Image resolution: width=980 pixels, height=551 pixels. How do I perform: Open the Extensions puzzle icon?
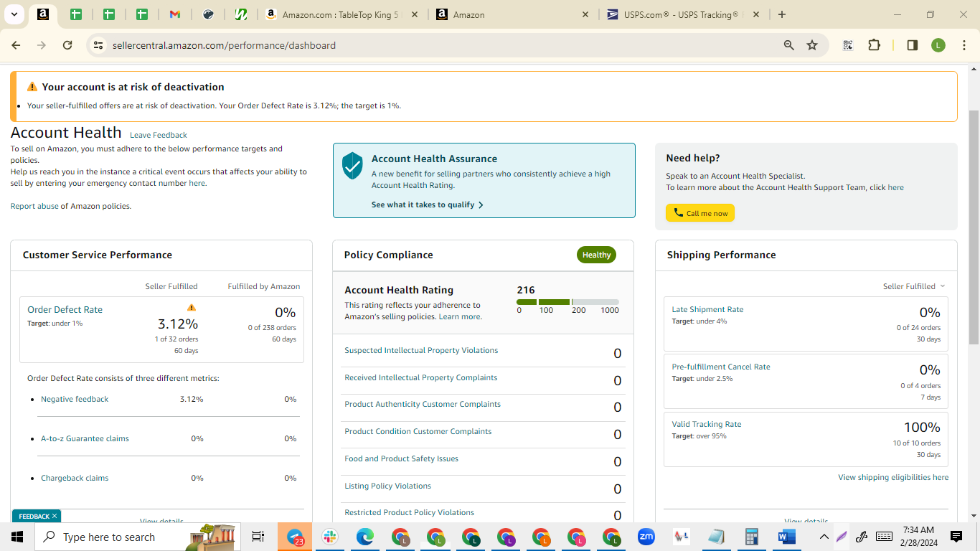click(874, 45)
